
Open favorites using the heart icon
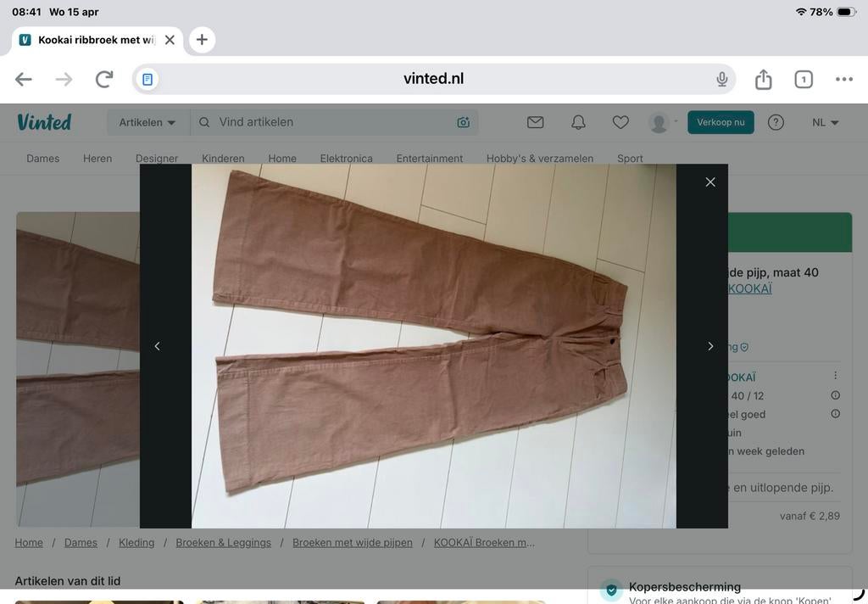tap(620, 122)
